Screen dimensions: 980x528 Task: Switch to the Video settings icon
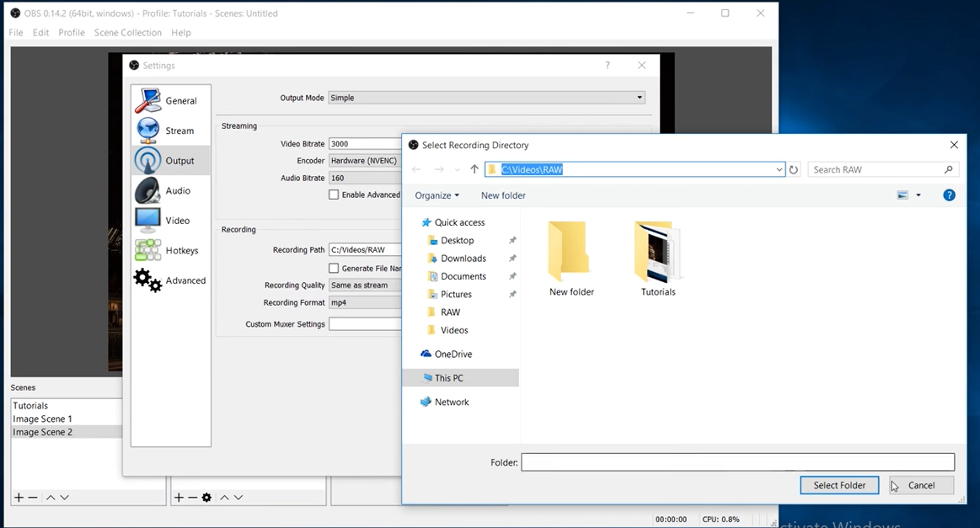147,220
